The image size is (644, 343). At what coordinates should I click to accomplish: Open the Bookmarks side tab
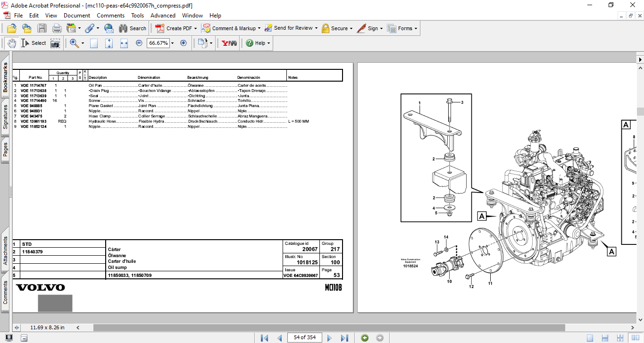click(x=6, y=77)
